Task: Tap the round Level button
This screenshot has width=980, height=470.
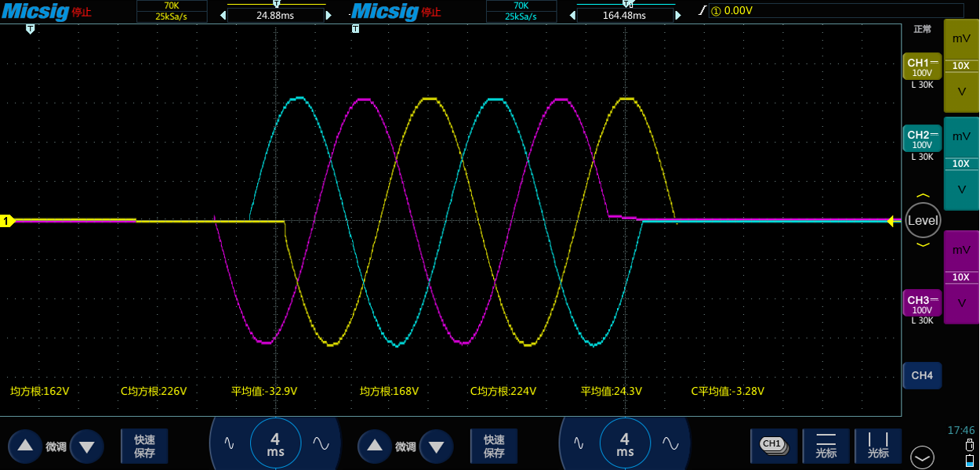Action: coord(923,220)
